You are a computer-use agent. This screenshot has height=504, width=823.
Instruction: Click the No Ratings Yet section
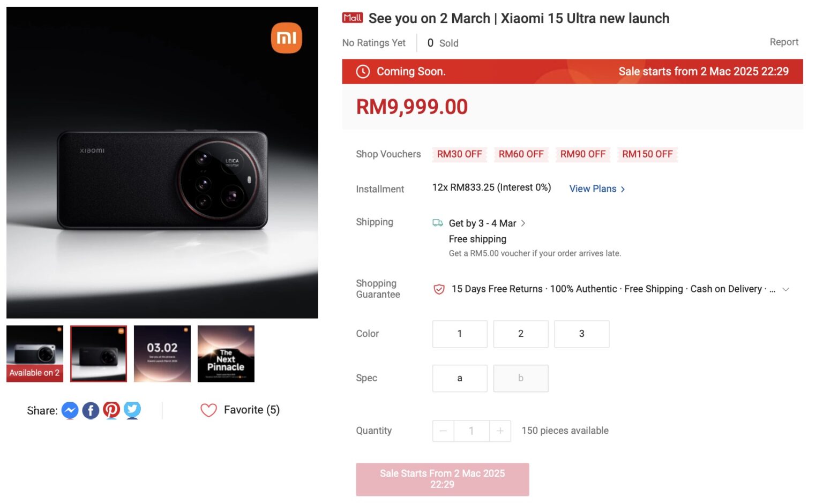373,42
